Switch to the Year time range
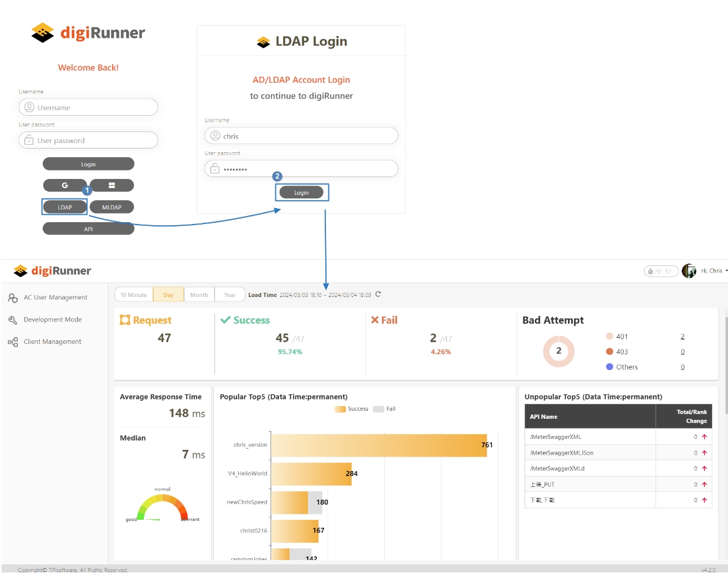This screenshot has width=728, height=574. [x=230, y=295]
